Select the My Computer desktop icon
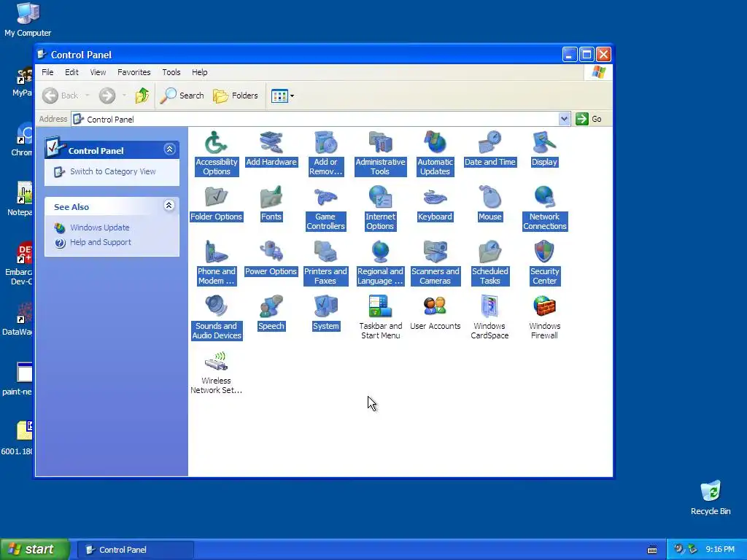This screenshot has width=747, height=560. click(28, 20)
